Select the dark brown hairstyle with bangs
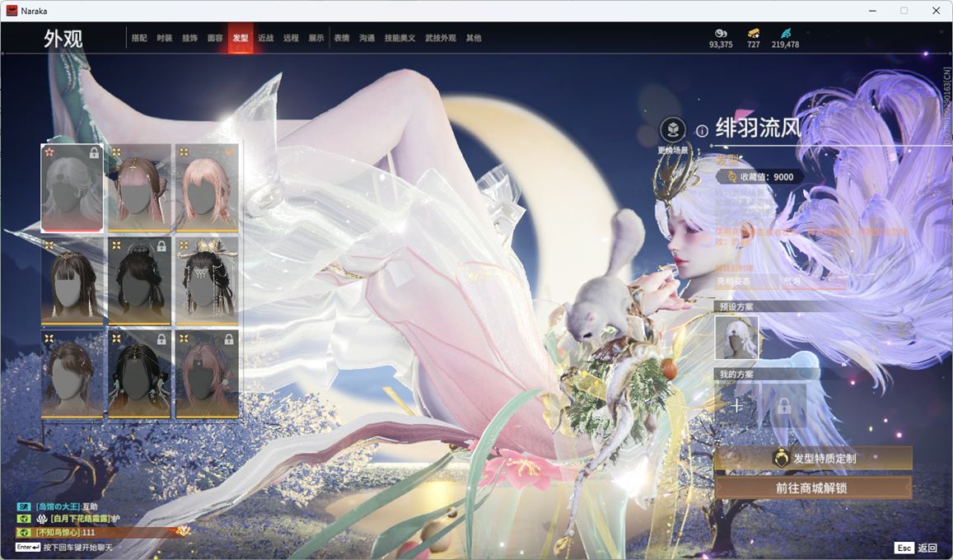This screenshot has height=560, width=953. tap(72, 281)
